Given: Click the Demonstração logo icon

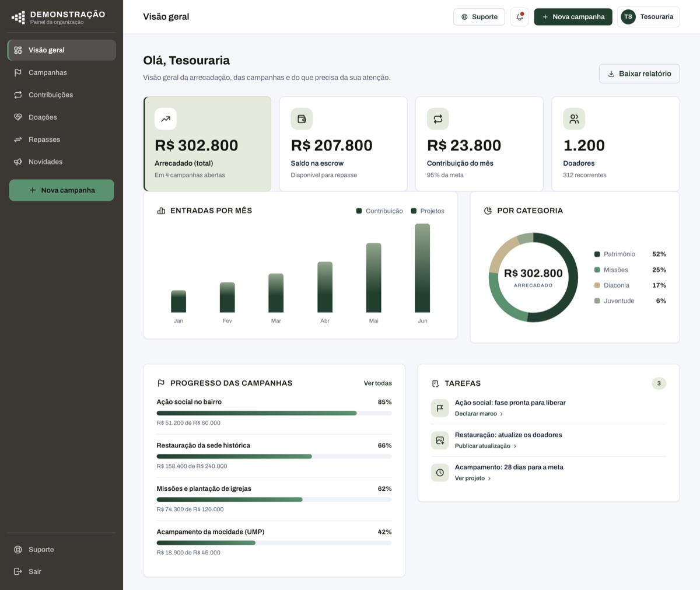Looking at the screenshot, I should [x=18, y=18].
